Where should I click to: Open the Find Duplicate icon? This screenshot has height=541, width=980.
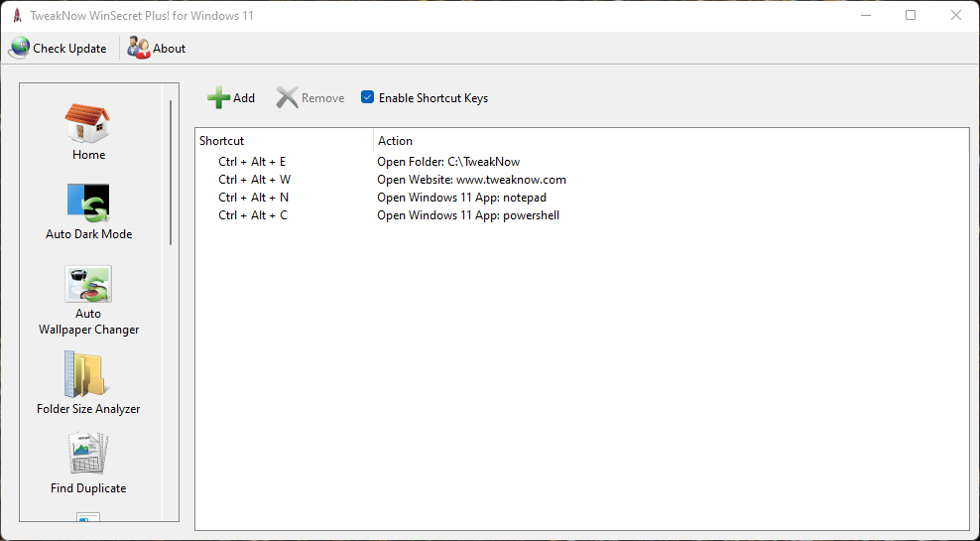[x=88, y=454]
